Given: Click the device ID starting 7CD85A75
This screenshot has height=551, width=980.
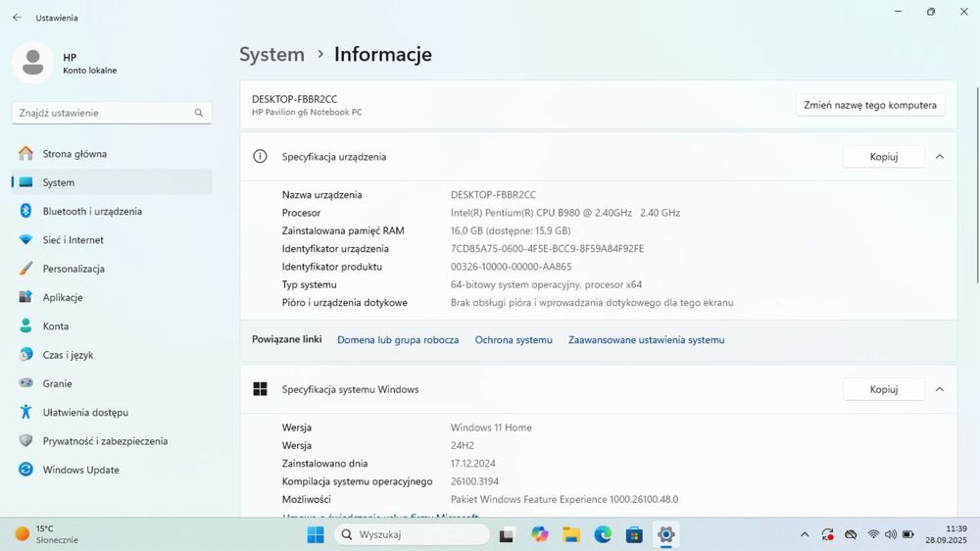Looking at the screenshot, I should 547,248.
